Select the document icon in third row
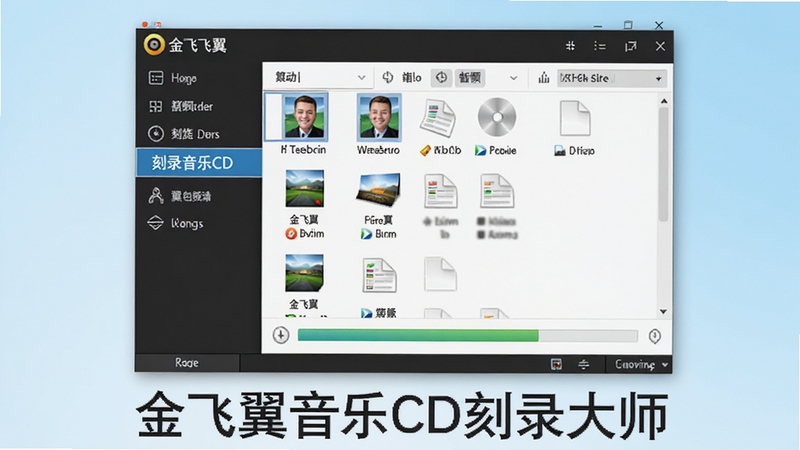The height and width of the screenshot is (450, 800). [379, 275]
